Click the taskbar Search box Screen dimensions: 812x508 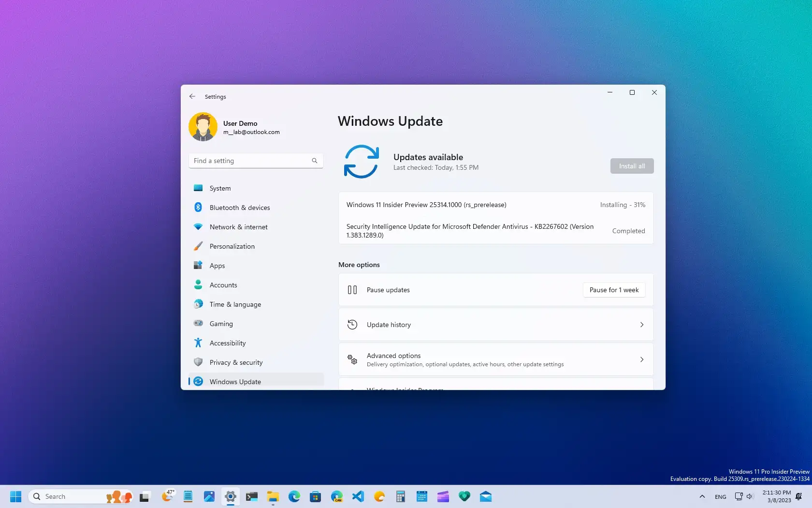tap(80, 496)
